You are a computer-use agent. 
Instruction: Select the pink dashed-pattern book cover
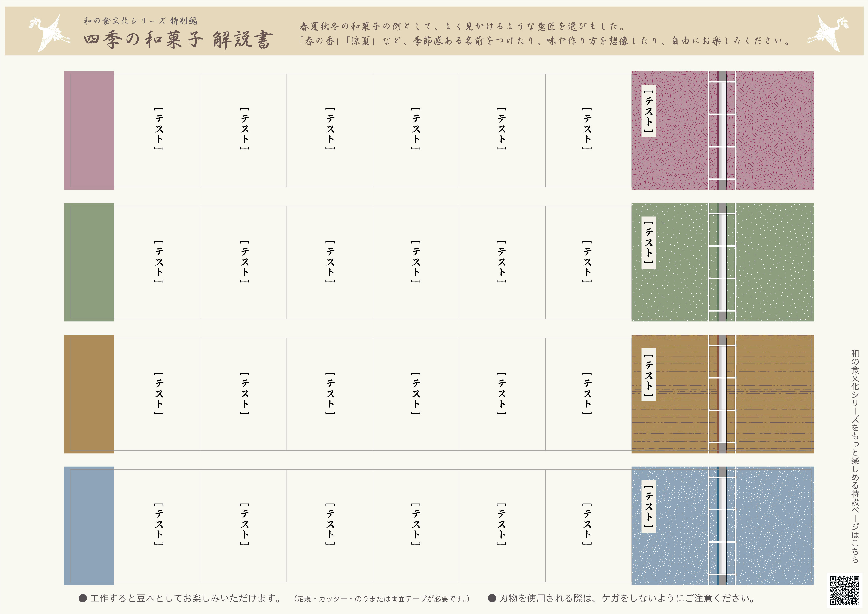pos(723,131)
